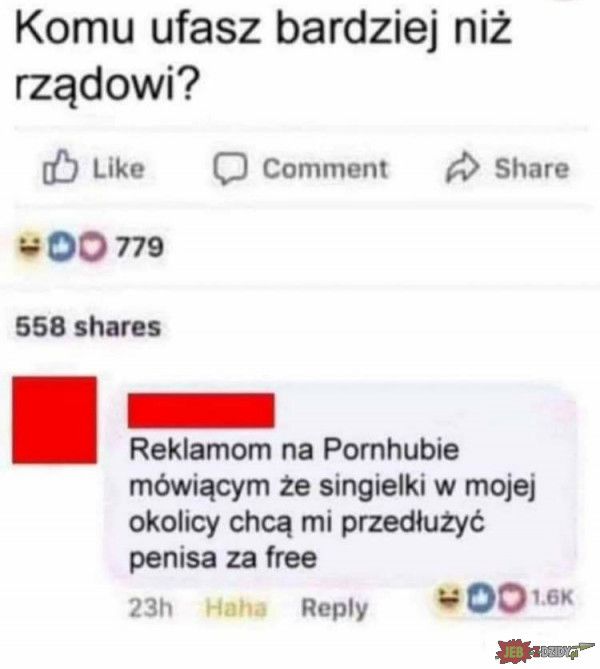View the 558 shares list
The width and height of the screenshot is (600, 669).
[88, 327]
